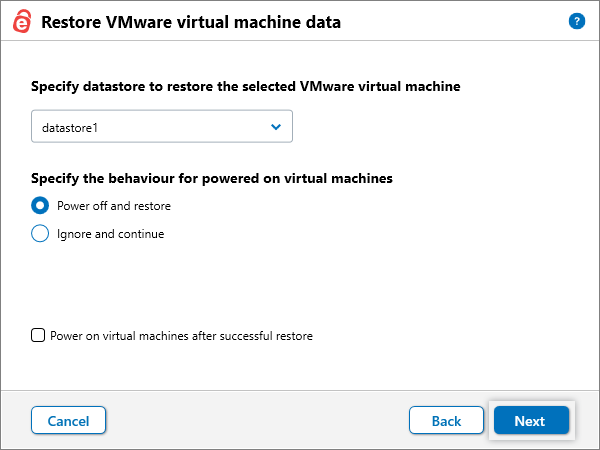Open the datastore1 dropdown list
600x450 pixels.
(161, 127)
